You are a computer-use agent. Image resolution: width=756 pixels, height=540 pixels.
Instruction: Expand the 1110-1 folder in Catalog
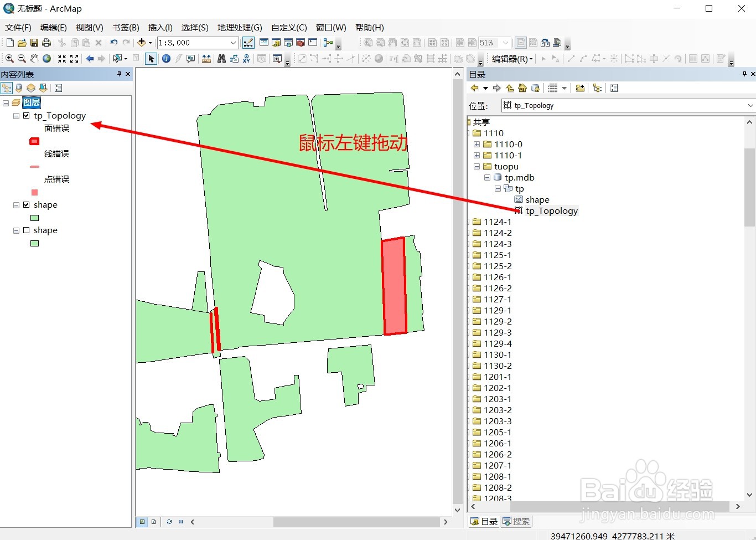click(x=477, y=155)
